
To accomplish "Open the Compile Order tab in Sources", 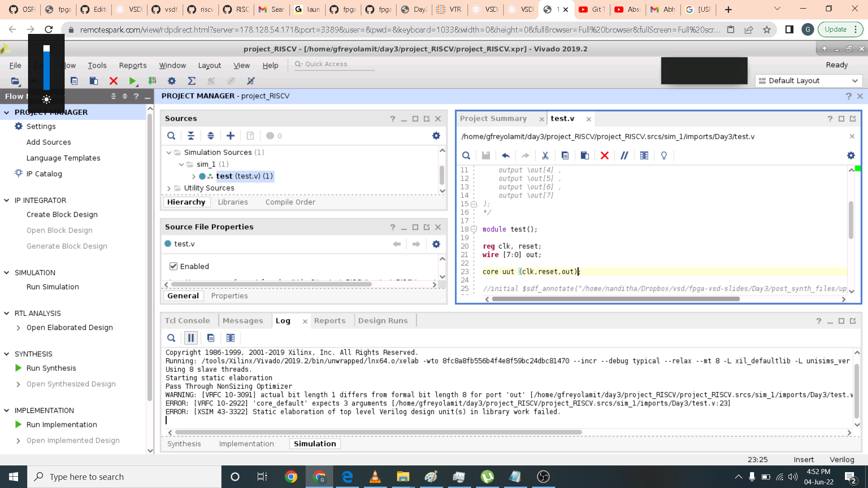I will [290, 202].
